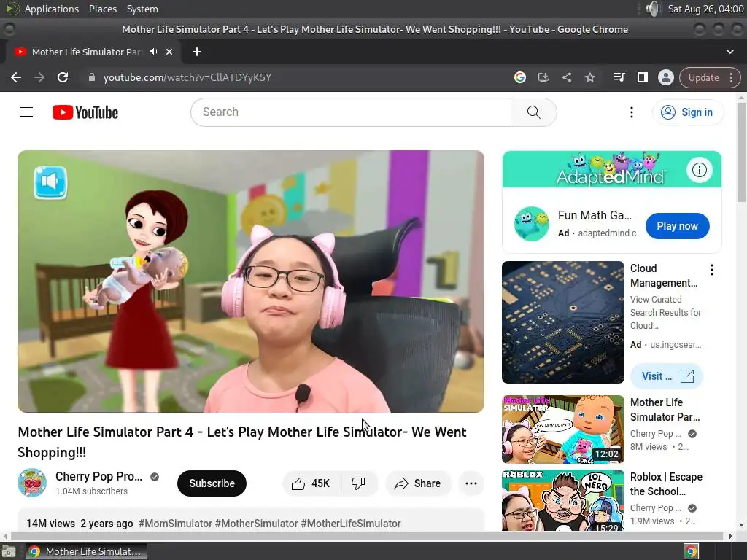Screen dimensions: 747x560
Task: Focus the YouTube Search field
Action: click(351, 112)
